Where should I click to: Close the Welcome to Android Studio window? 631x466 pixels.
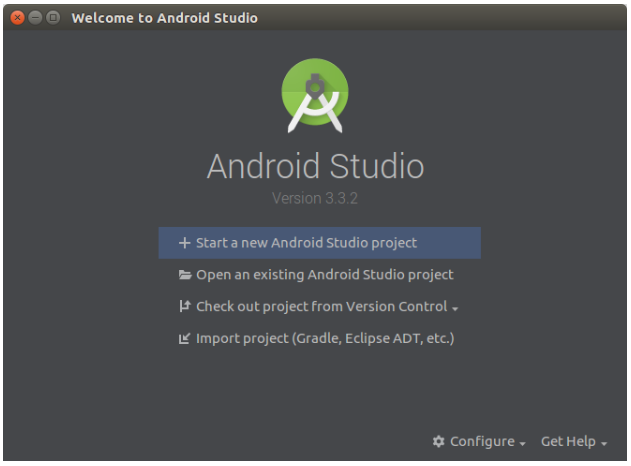17,18
